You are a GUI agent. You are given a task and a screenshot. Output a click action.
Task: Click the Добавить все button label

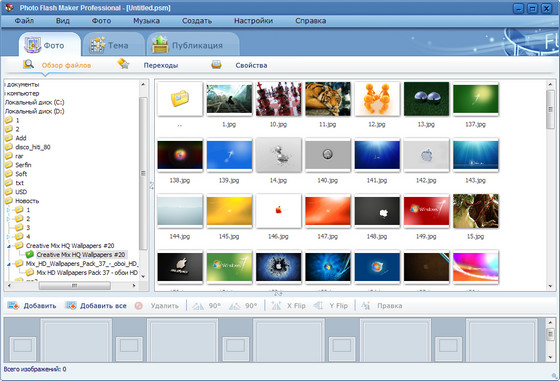click(103, 306)
